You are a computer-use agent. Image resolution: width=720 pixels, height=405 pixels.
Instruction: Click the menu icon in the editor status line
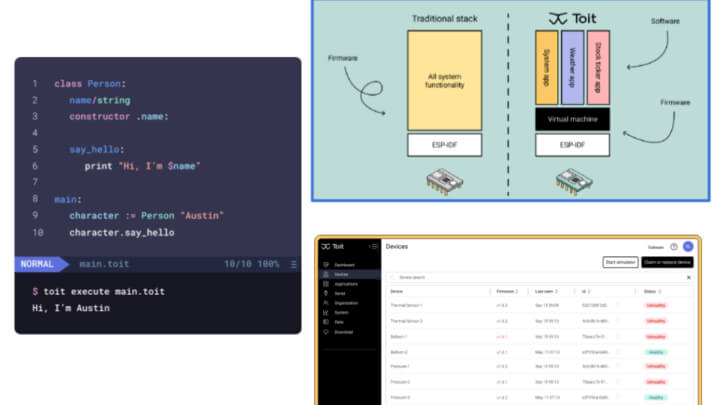click(293, 264)
